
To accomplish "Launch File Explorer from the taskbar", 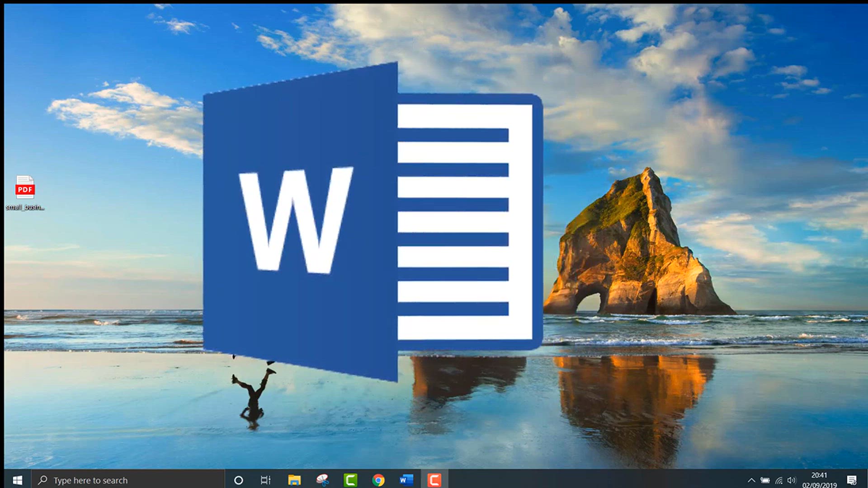I will pyautogui.click(x=294, y=480).
